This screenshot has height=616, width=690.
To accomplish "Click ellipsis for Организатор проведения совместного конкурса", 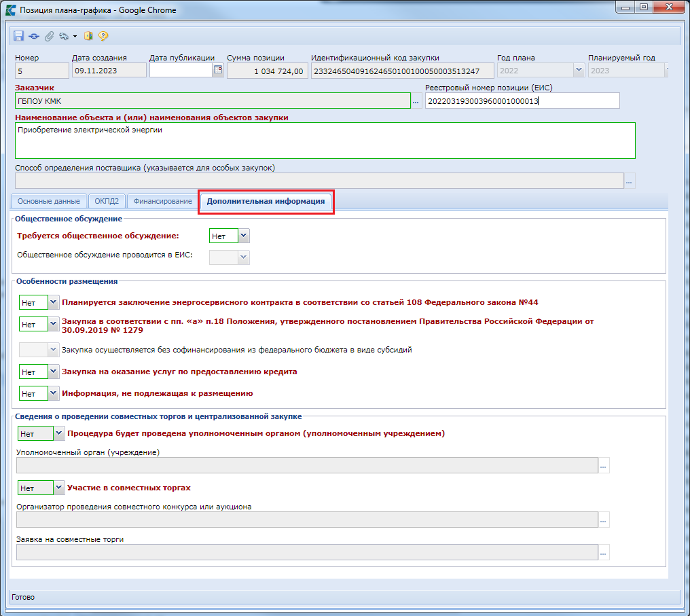I will coord(604,520).
